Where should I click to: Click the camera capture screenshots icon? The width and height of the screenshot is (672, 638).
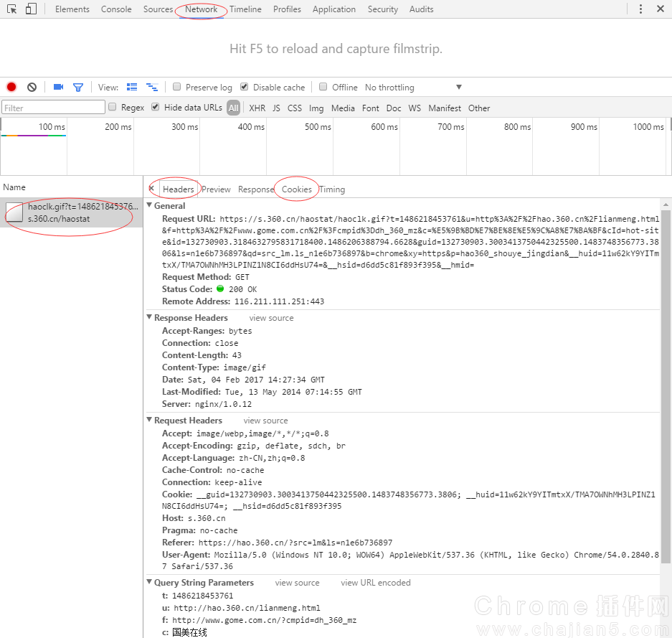pyautogui.click(x=58, y=87)
